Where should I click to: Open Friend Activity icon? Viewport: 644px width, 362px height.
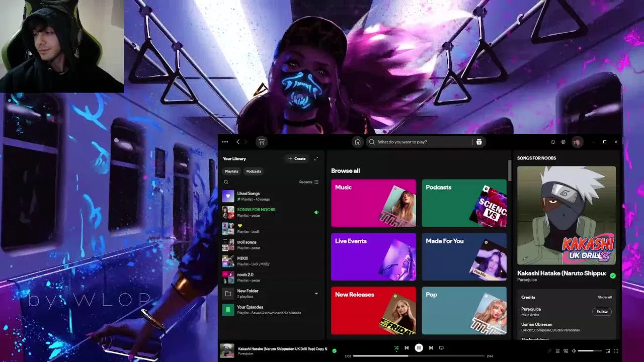pos(563,142)
